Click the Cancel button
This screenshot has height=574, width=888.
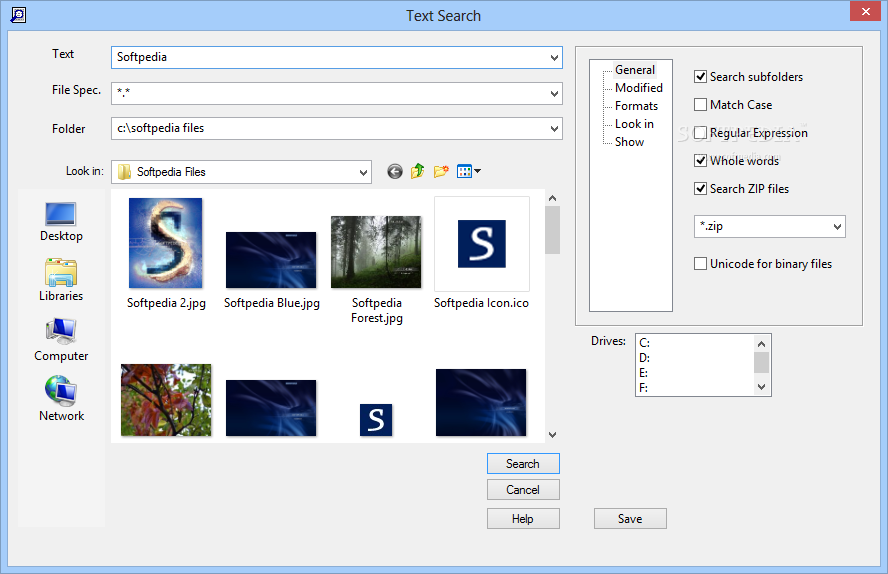[523, 490]
